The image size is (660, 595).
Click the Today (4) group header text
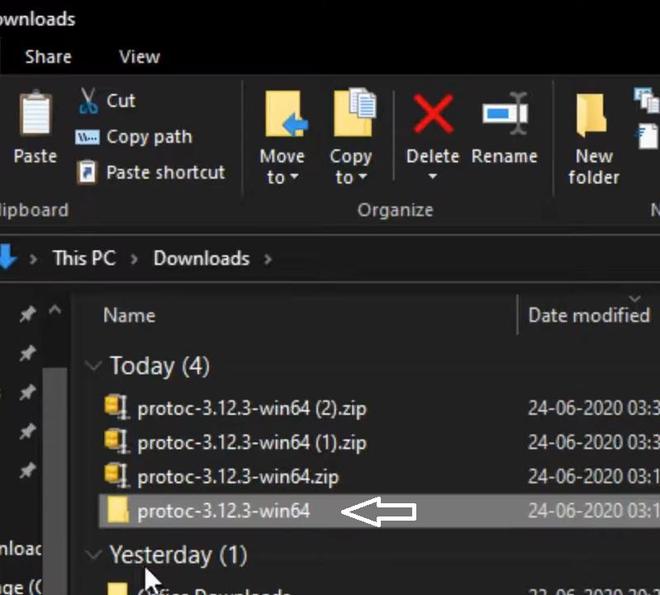160,366
